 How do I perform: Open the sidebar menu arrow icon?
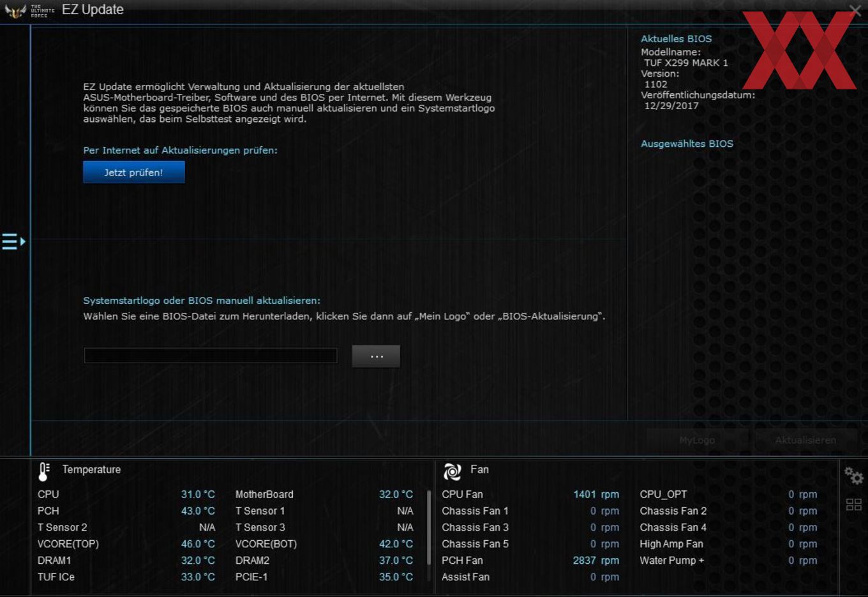click(13, 241)
